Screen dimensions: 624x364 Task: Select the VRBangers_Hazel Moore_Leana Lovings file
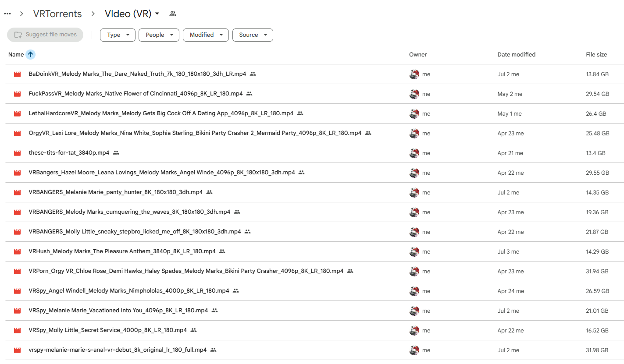click(x=162, y=173)
